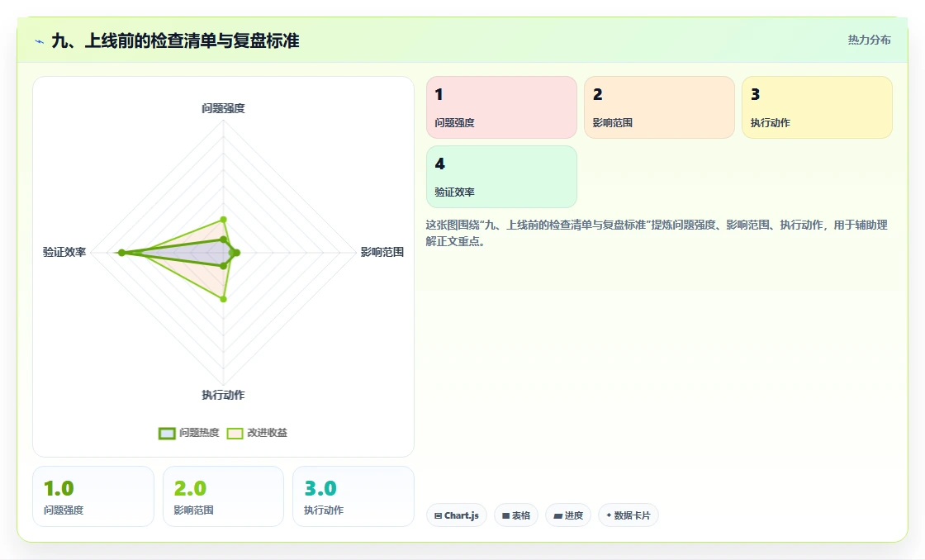Click the section title 九、上线前的检查清单与复盘标准

pyautogui.click(x=175, y=40)
